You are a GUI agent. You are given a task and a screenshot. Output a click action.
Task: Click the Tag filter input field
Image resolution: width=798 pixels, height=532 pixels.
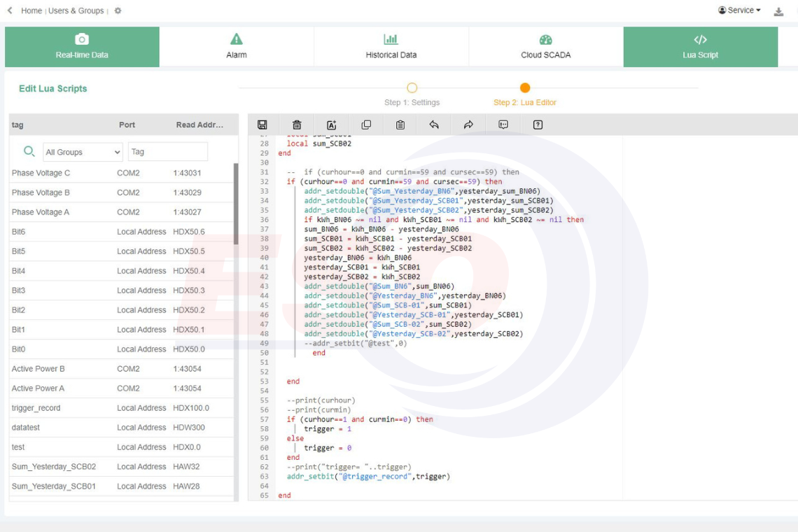167,152
